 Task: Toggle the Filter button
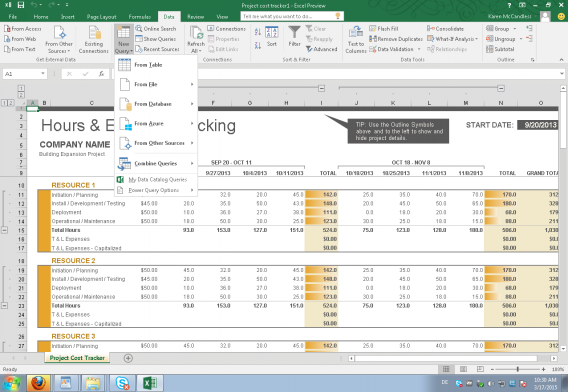tap(295, 37)
